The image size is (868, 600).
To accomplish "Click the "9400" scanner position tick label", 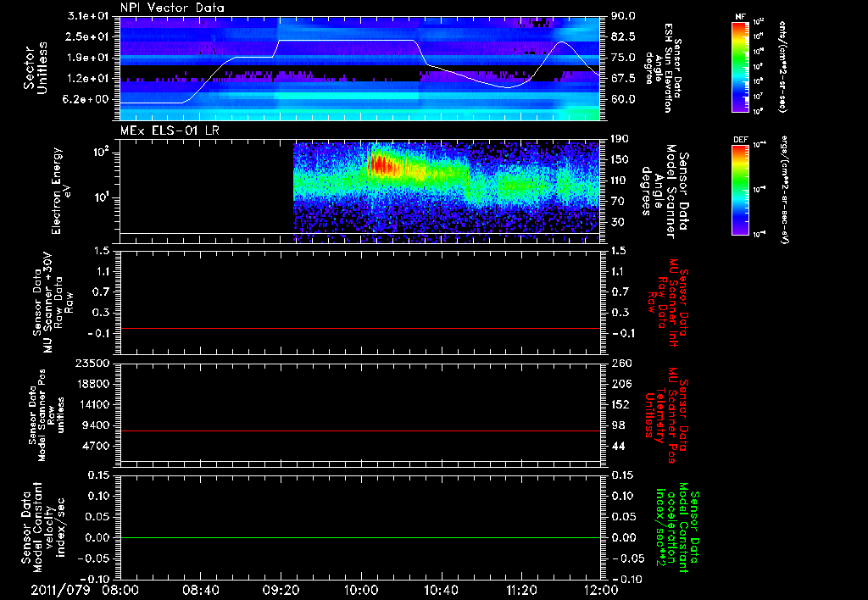I will [97, 425].
